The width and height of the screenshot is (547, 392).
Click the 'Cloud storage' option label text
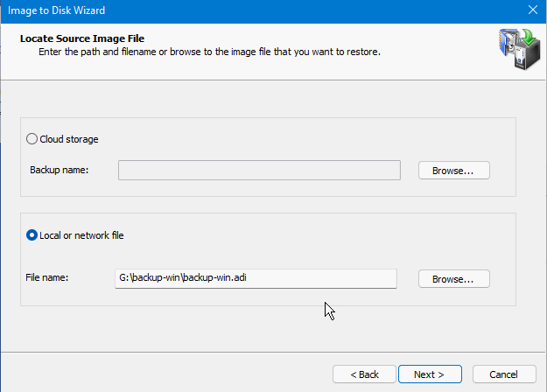coord(69,139)
